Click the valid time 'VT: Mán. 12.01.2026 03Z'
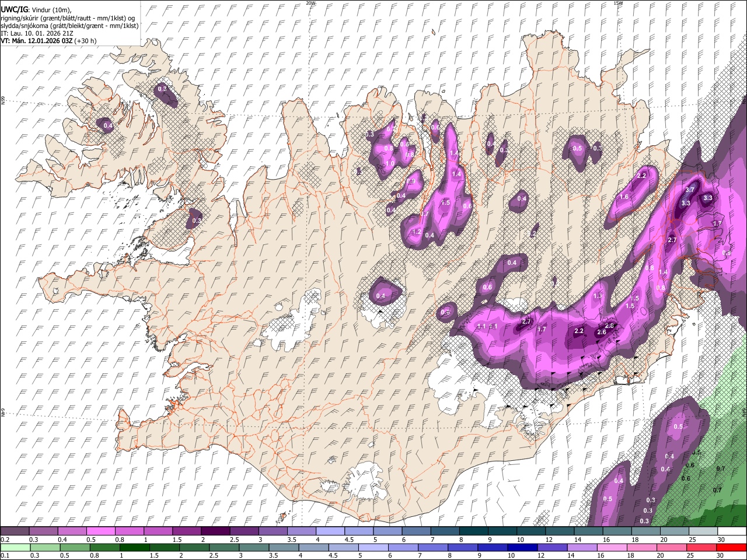747x560 pixels. [x=36, y=41]
